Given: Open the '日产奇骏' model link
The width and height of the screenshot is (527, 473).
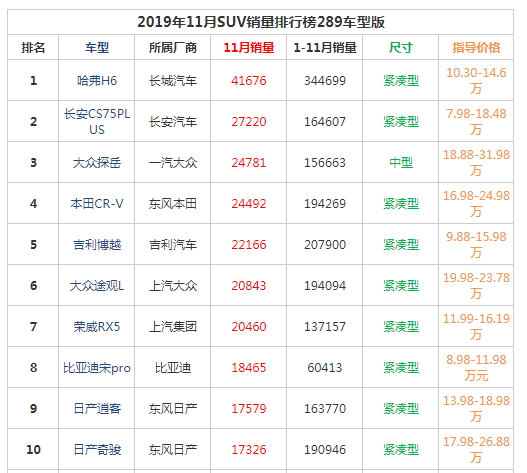Looking at the screenshot, I should tap(97, 450).
